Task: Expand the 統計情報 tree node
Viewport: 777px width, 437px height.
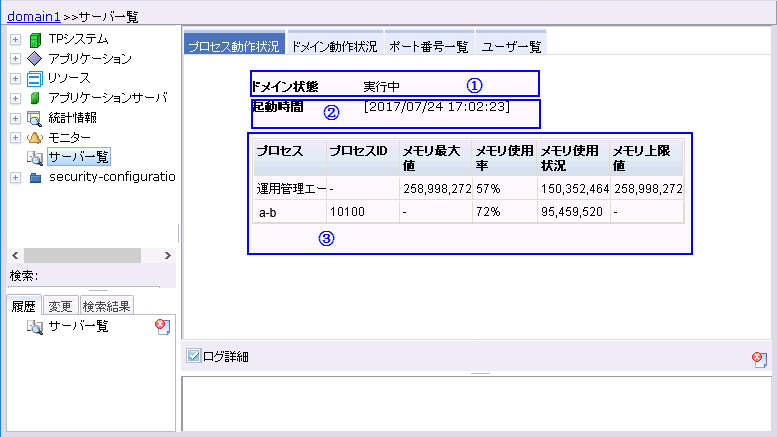Action: [x=15, y=117]
